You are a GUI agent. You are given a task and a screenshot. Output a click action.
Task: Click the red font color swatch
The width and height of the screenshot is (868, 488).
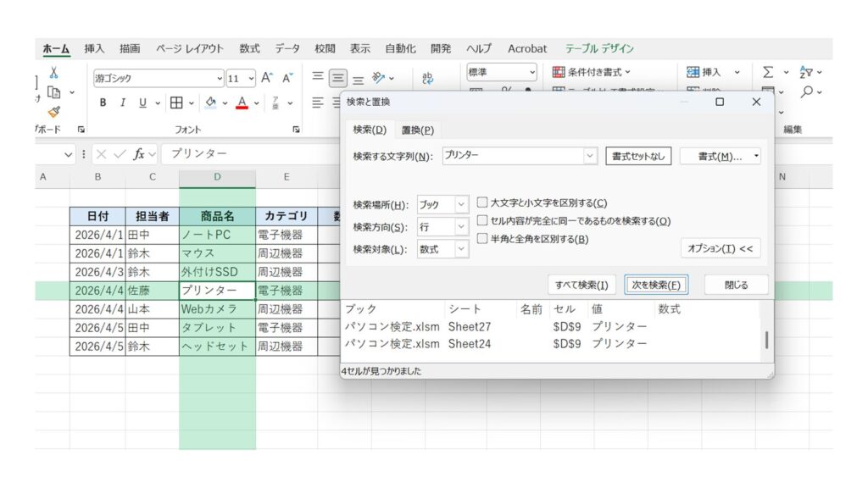pos(242,103)
